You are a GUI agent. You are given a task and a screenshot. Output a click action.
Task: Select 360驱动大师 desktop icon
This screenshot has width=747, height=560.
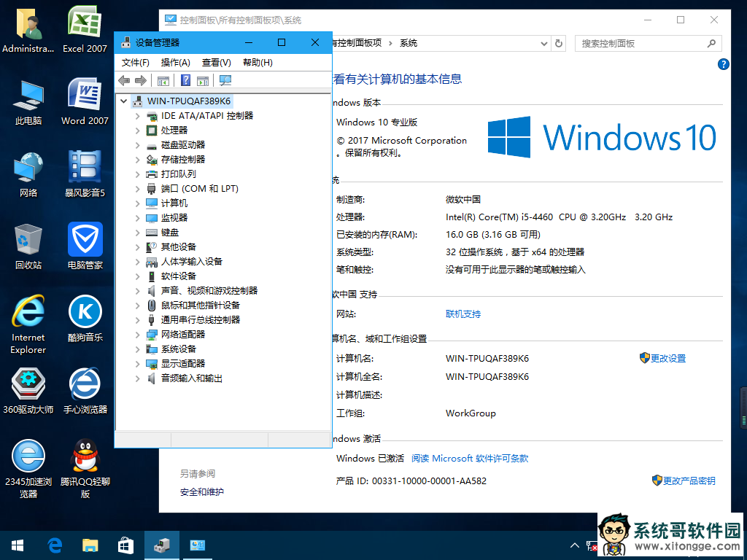(x=28, y=391)
